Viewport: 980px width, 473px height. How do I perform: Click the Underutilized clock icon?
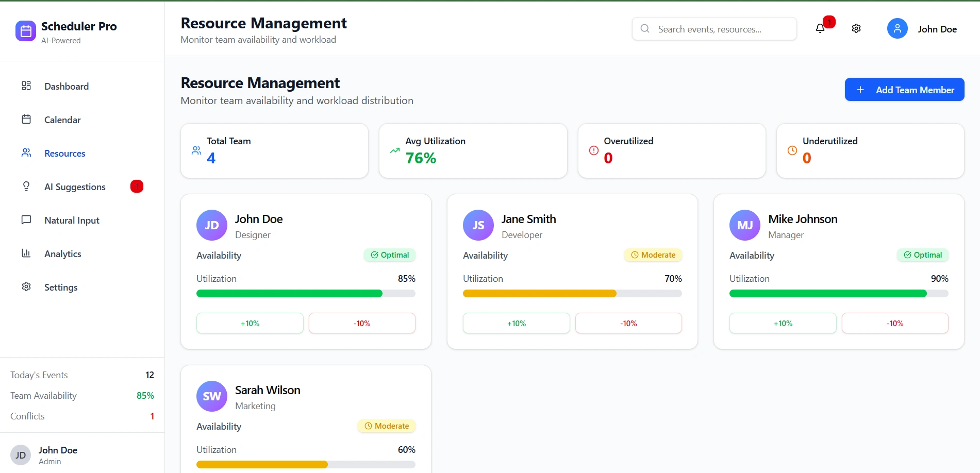click(x=792, y=150)
